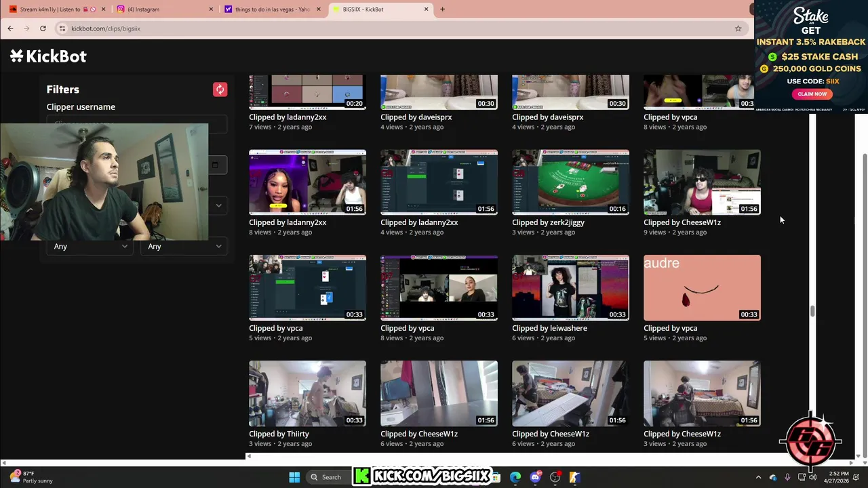This screenshot has width=868, height=488.
Task: Click the 01:56 duration badge on zerk2jiggy's neighbor CheeseW1z clip
Action: click(x=749, y=209)
